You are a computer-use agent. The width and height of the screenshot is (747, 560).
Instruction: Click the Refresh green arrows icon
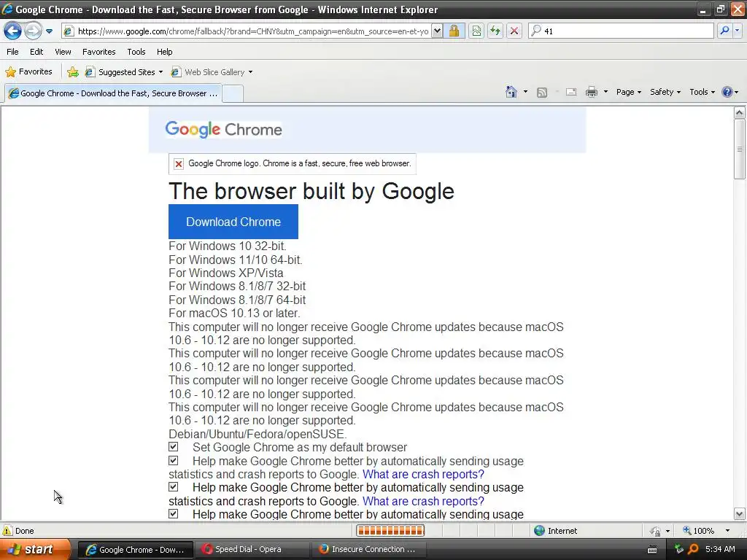coord(495,31)
